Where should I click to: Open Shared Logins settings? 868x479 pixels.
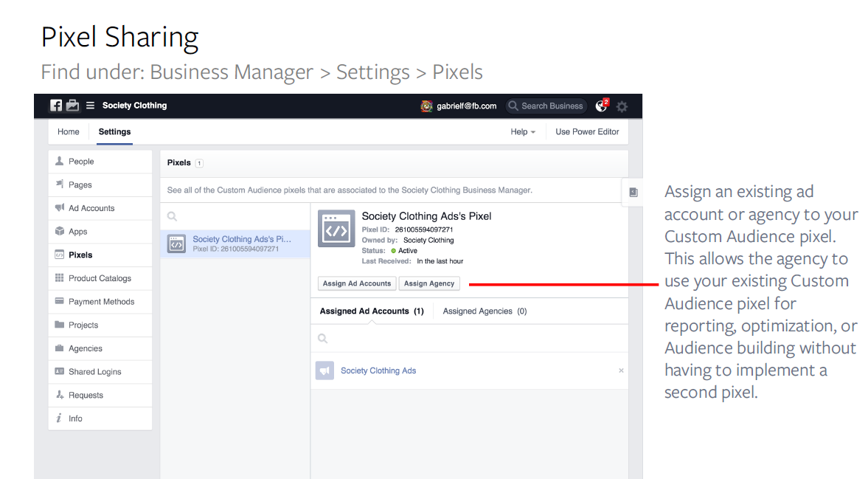click(x=100, y=371)
